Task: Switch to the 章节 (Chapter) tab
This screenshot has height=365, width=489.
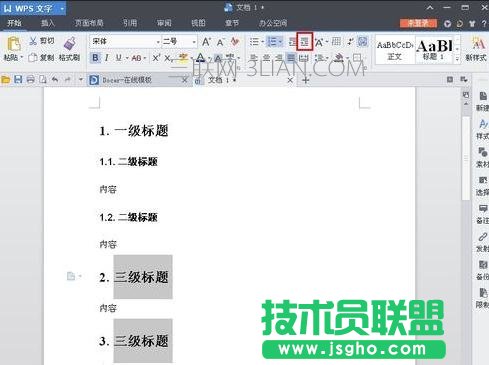Action: coord(232,23)
